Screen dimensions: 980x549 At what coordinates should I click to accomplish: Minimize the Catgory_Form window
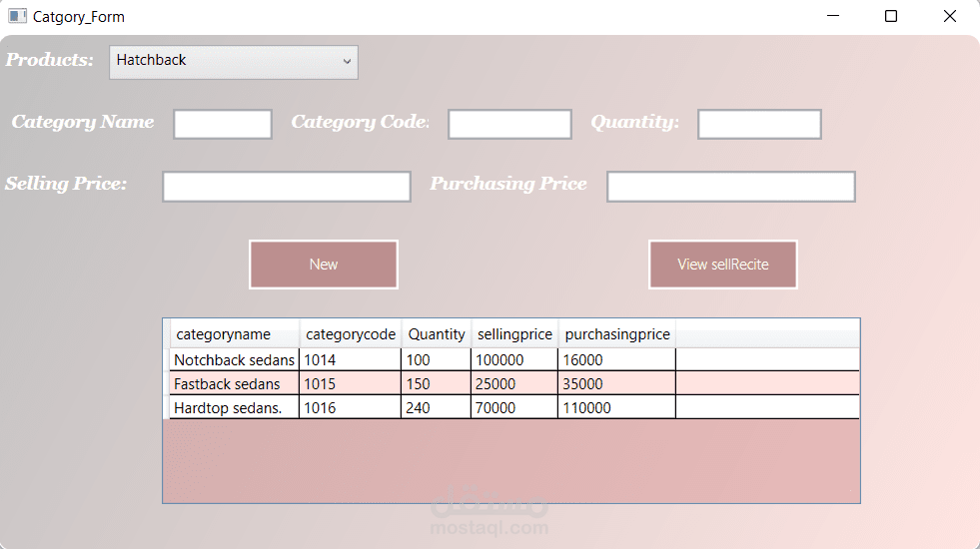(833, 16)
